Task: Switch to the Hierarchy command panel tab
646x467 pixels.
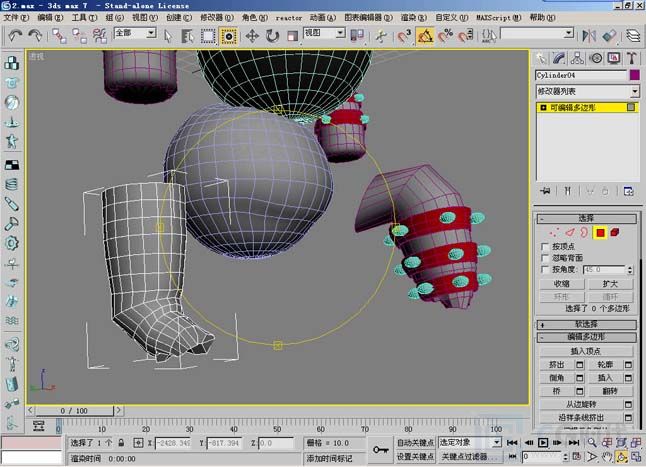Action: pos(577,58)
